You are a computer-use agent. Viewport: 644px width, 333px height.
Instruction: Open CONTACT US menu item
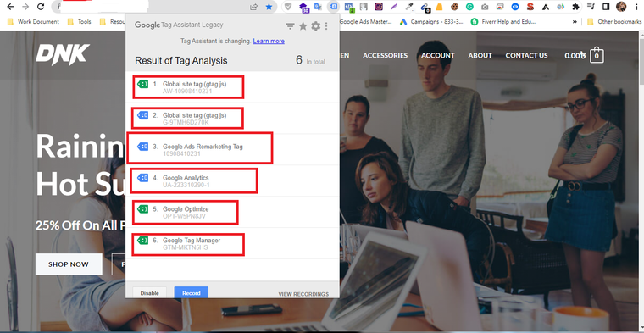pyautogui.click(x=526, y=55)
